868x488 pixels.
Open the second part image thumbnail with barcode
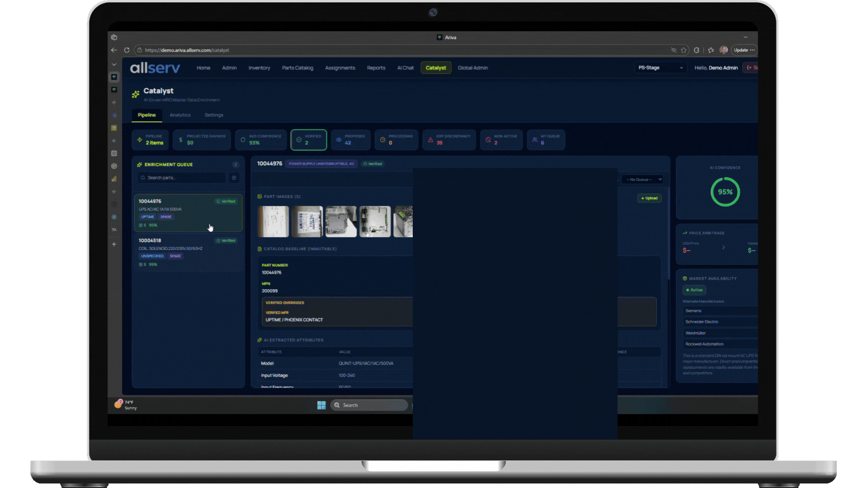point(307,222)
